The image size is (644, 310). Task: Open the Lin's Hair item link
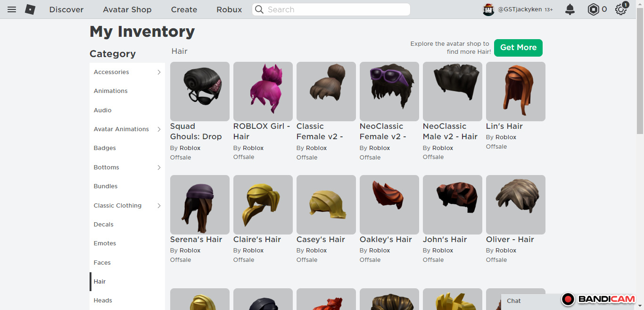tap(504, 126)
